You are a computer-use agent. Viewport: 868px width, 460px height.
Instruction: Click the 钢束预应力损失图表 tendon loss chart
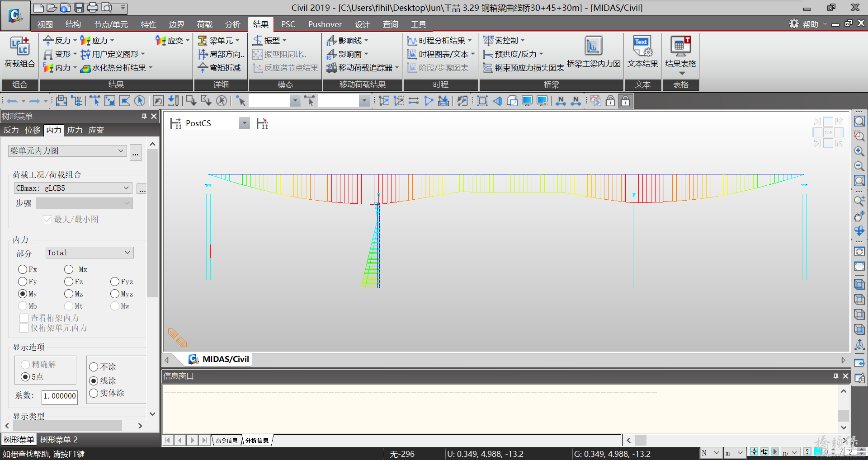pyautogui.click(x=523, y=68)
